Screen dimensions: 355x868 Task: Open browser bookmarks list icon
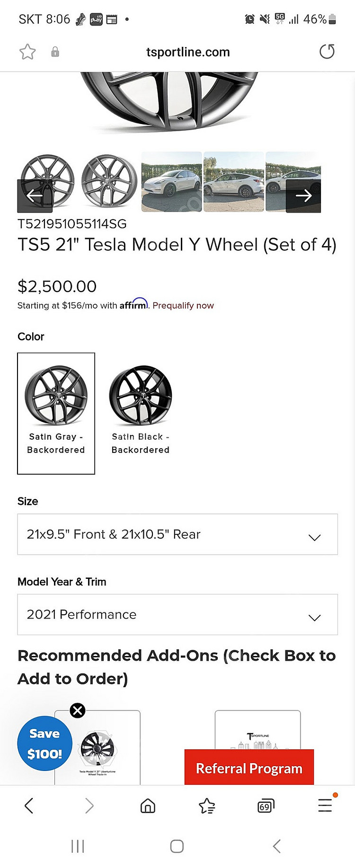click(207, 805)
